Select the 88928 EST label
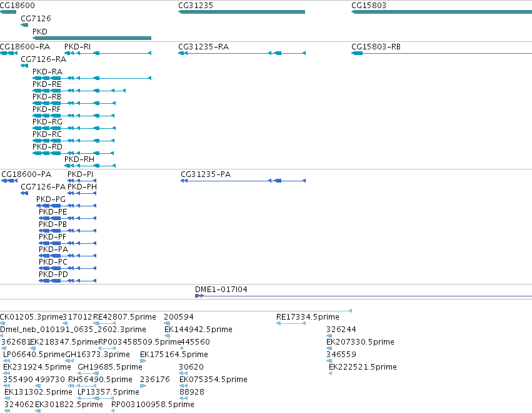 [192, 392]
